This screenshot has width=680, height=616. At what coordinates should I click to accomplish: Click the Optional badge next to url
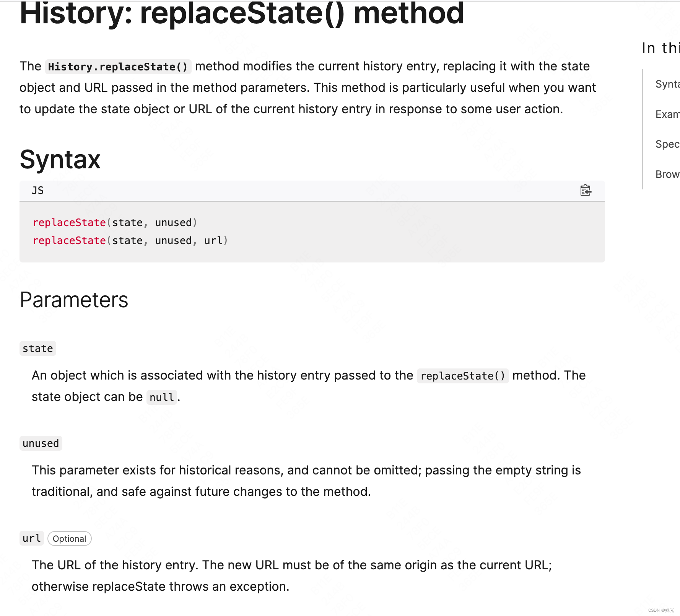point(69,539)
